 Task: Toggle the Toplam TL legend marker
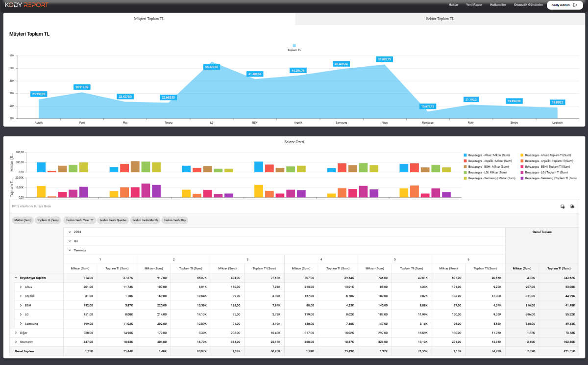point(294,46)
